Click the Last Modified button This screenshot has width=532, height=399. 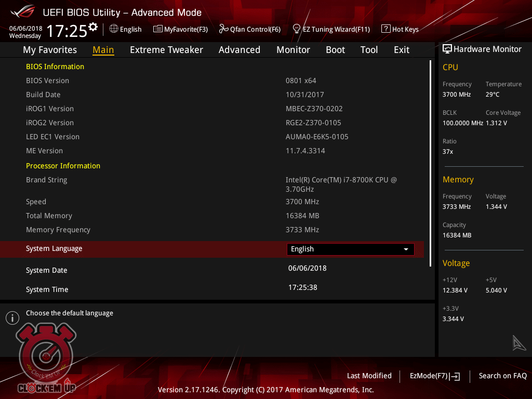369,376
